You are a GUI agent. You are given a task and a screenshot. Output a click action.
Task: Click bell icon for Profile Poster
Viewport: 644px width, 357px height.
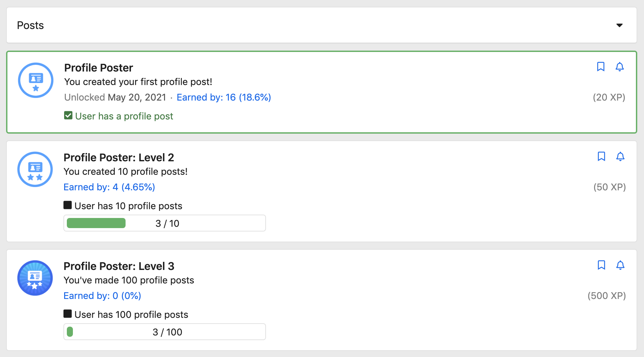click(x=619, y=67)
